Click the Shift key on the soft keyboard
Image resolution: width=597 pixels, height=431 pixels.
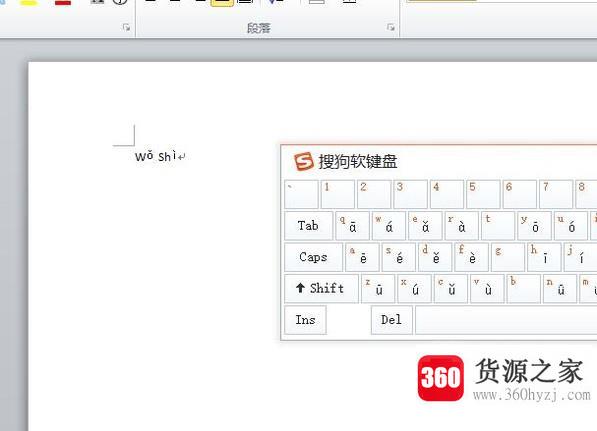321,288
